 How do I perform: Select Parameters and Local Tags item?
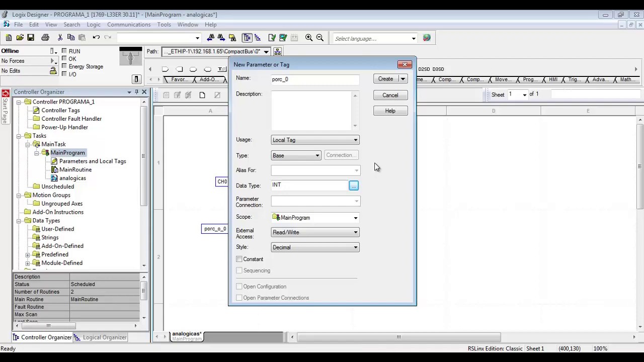pyautogui.click(x=93, y=161)
